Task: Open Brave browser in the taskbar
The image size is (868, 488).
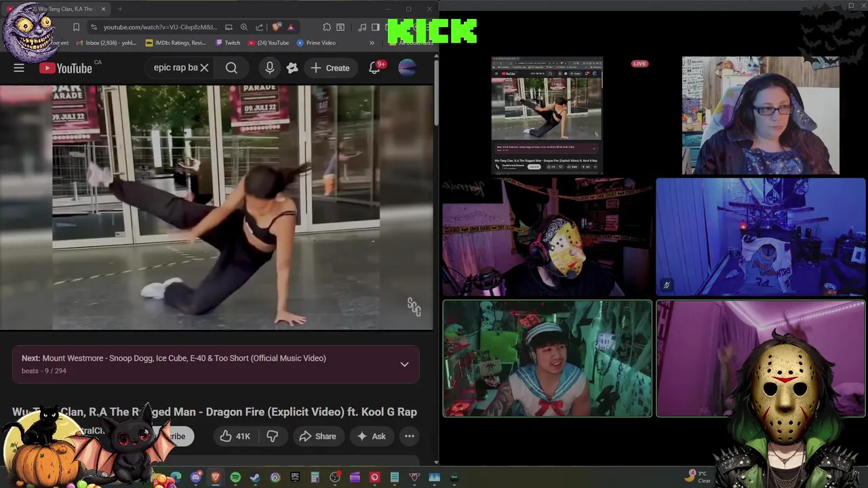Action: pos(216,477)
